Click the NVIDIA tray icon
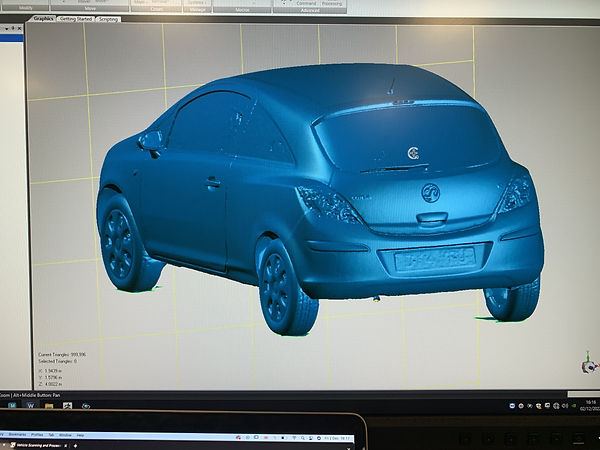Image resolution: width=600 pixels, height=450 pixels. pyautogui.click(x=574, y=406)
